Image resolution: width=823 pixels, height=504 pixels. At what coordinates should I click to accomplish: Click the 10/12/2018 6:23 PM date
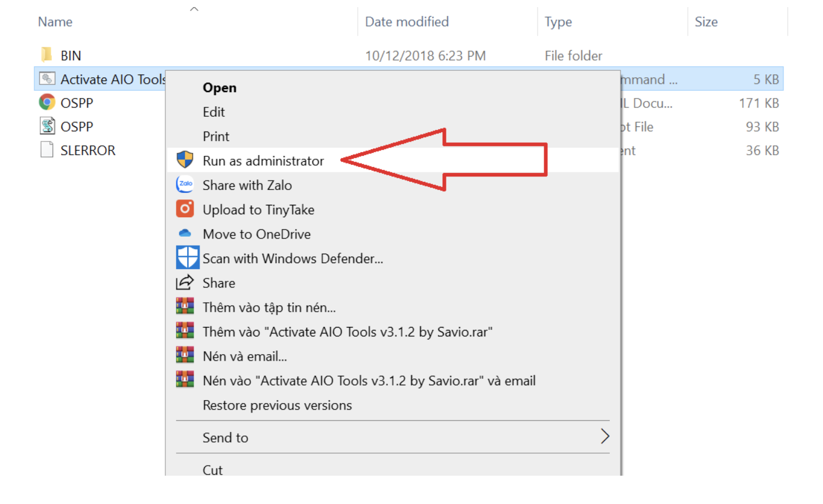click(425, 55)
